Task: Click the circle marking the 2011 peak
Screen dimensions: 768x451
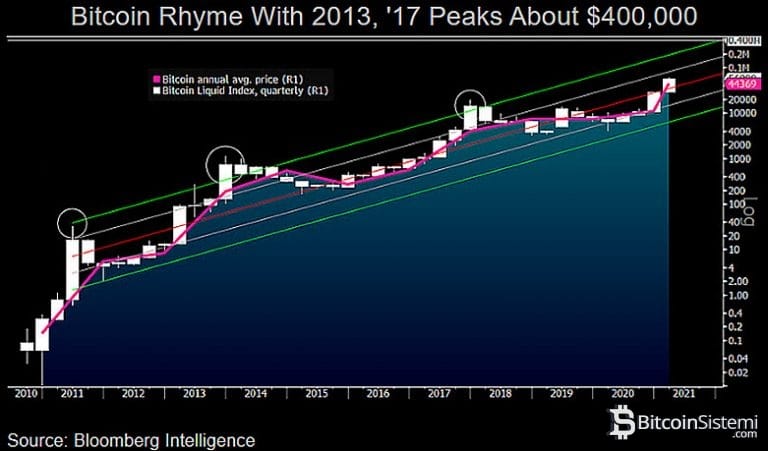Action: pyautogui.click(x=72, y=224)
